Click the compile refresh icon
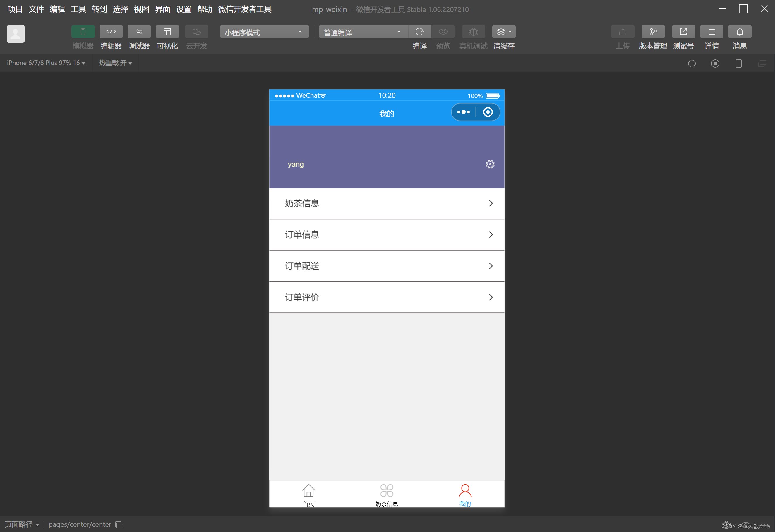 [x=419, y=32]
